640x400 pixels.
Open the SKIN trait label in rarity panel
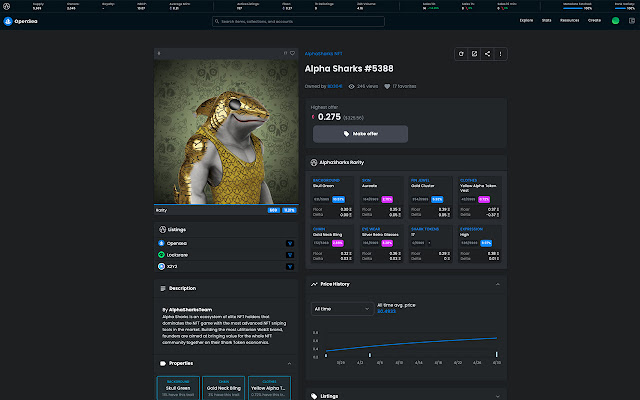[x=366, y=180]
